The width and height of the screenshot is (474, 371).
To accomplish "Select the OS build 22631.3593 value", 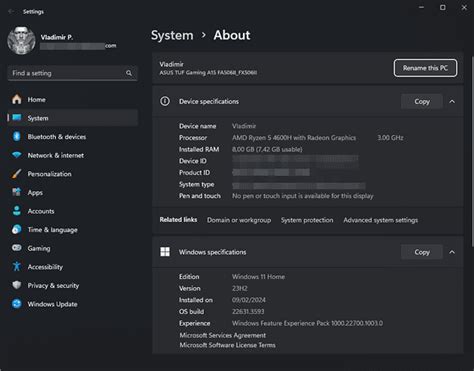I will 248,312.
